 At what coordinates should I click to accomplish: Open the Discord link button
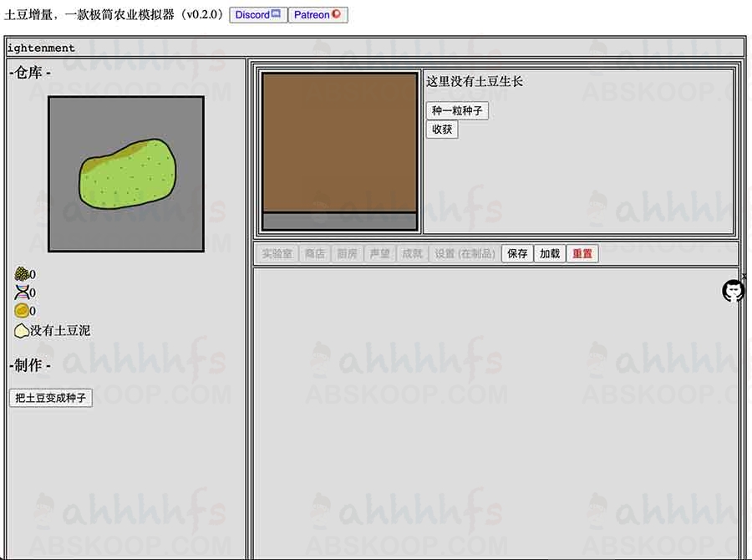tap(258, 15)
